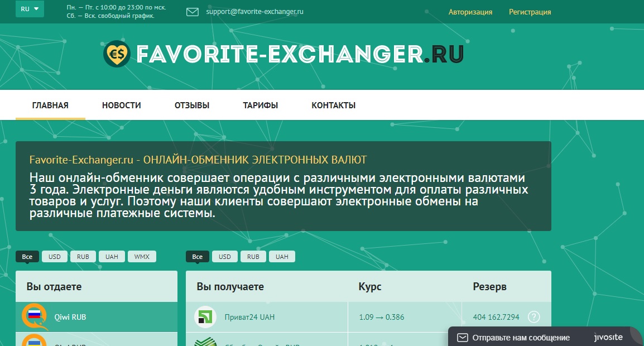Click the Курс column header

(x=369, y=286)
